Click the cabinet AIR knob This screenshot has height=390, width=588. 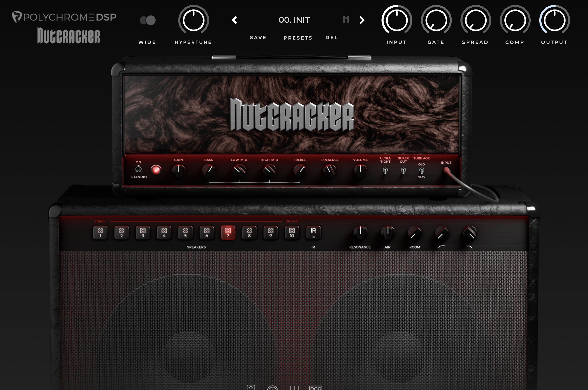[x=388, y=233]
